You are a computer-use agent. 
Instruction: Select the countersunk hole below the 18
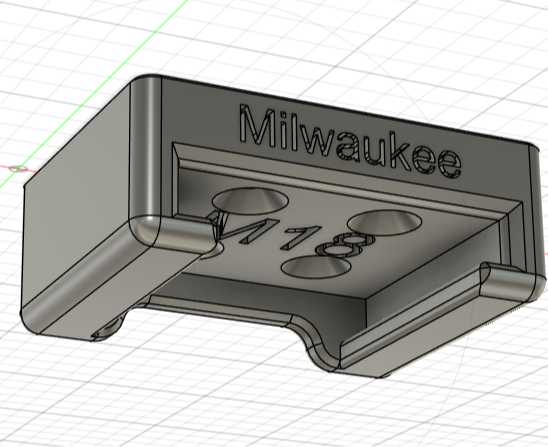[316, 267]
